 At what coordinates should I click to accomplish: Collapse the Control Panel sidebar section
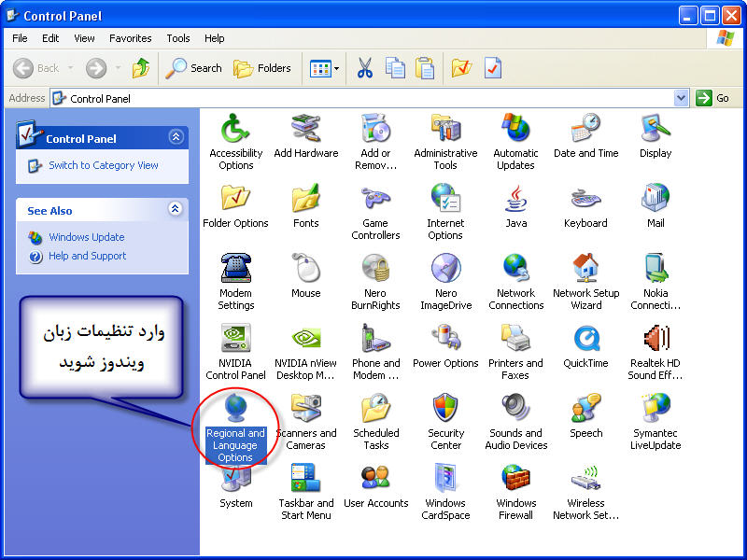[x=176, y=137]
